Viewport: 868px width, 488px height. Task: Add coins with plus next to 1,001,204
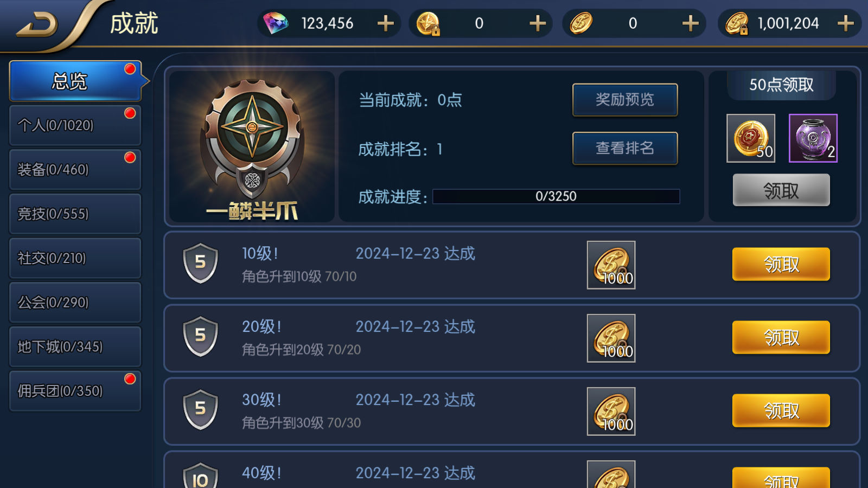pyautogui.click(x=846, y=23)
